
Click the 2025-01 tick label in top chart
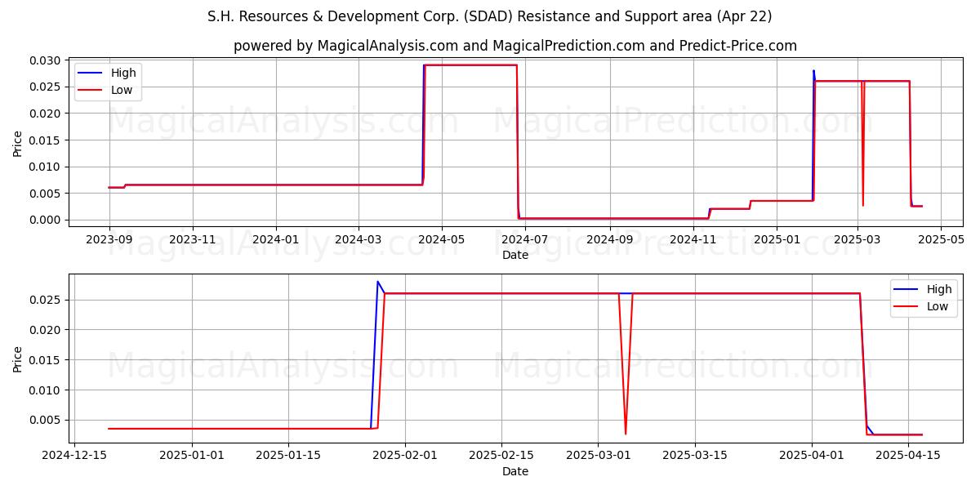(x=776, y=239)
